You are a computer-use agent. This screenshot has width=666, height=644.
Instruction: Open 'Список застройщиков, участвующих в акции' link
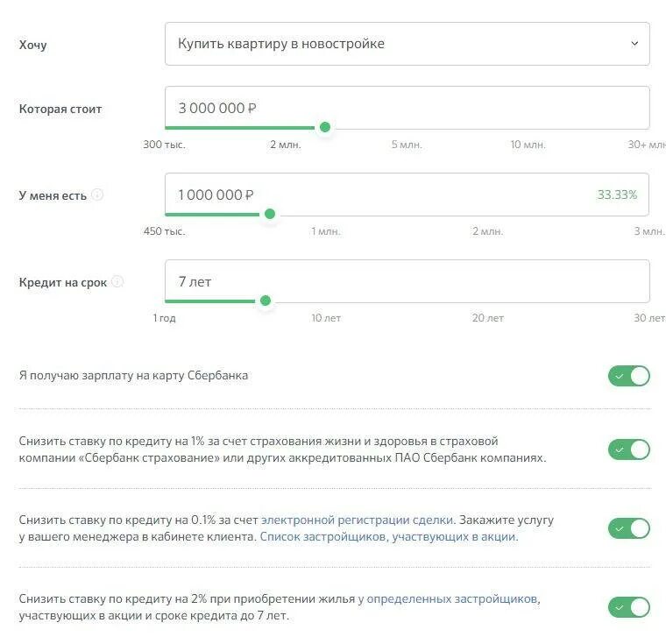pos(389,537)
